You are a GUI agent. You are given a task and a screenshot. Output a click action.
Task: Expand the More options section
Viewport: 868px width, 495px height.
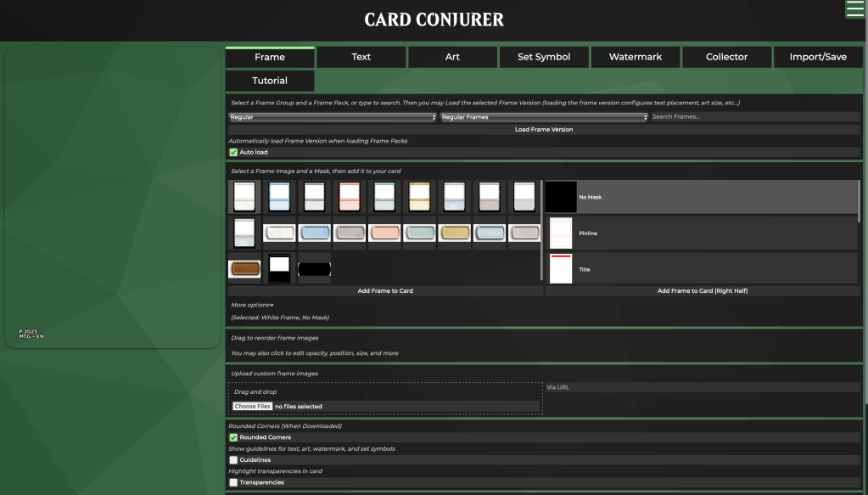(252, 305)
